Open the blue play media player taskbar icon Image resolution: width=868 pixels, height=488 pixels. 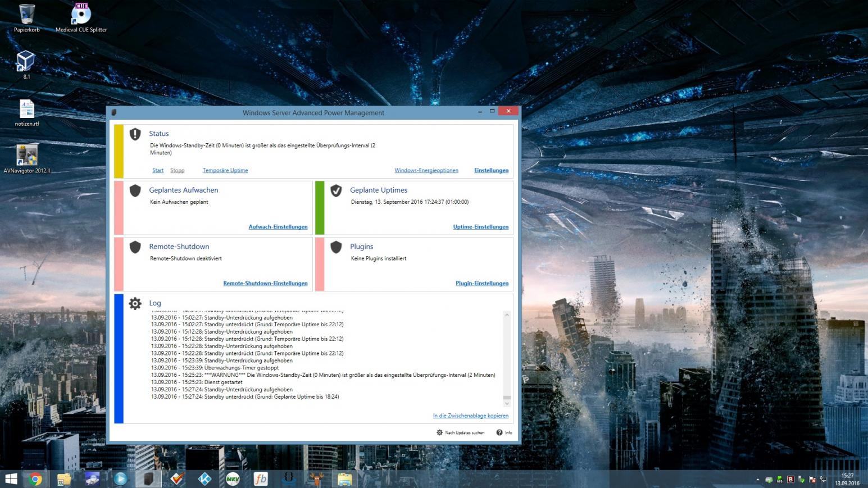(x=120, y=479)
